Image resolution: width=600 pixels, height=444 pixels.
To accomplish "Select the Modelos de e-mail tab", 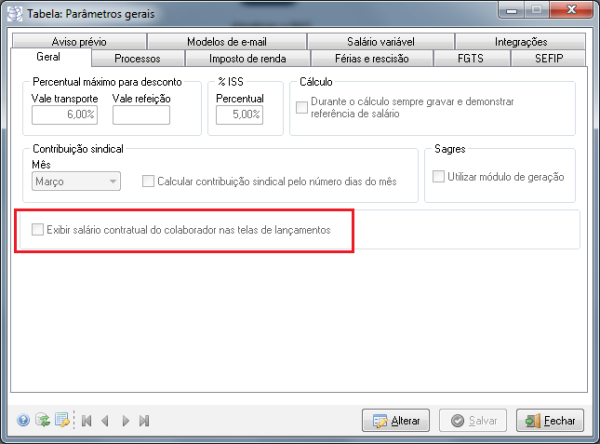I will point(228,41).
